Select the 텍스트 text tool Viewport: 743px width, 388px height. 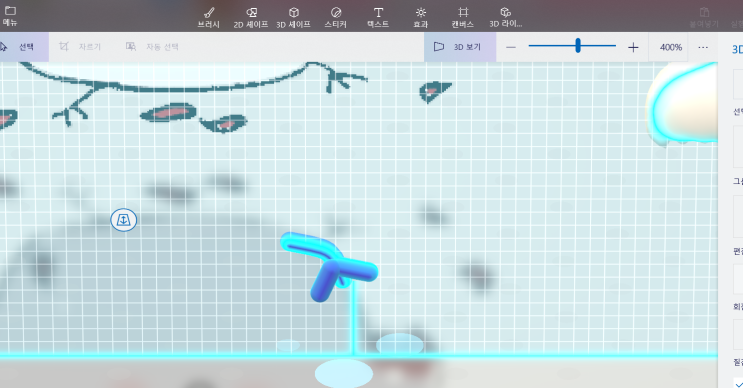(378, 17)
